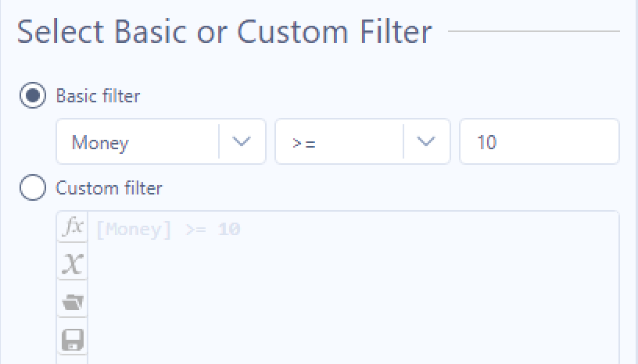The image size is (638, 364).
Task: Click the Money text inside field combo box
Action: coord(100,143)
